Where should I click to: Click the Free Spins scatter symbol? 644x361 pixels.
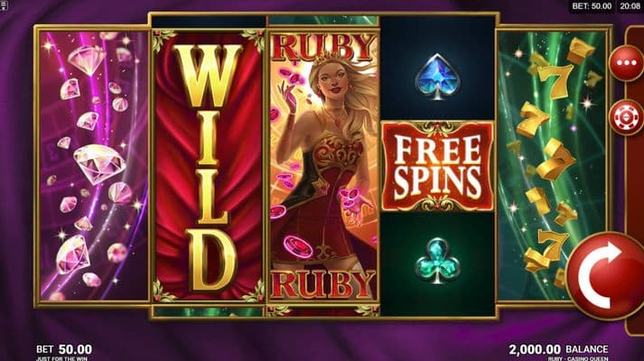438,166
